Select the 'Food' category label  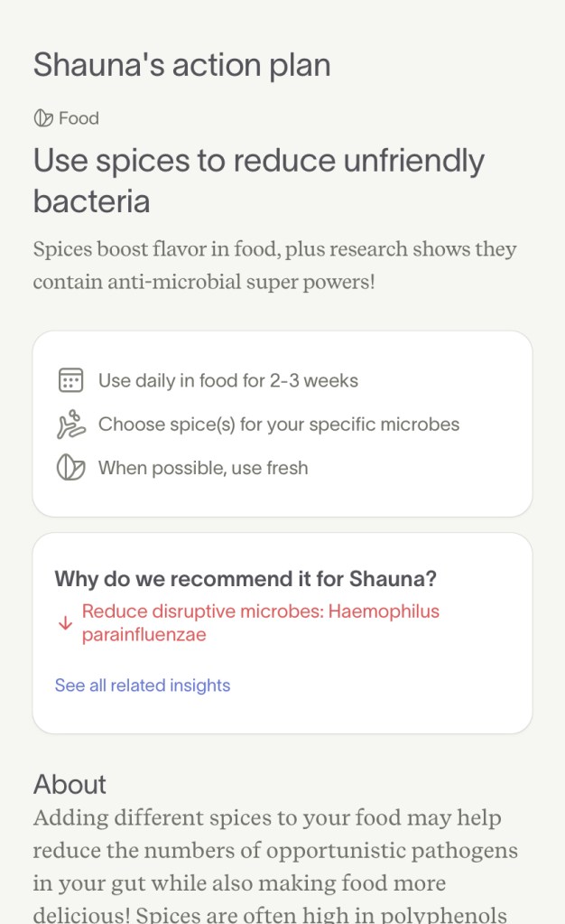[79, 118]
